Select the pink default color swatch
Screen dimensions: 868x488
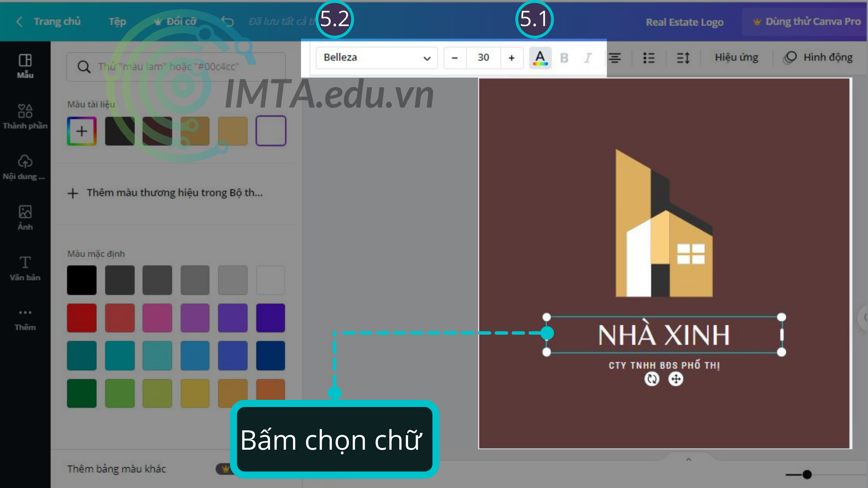(x=157, y=318)
